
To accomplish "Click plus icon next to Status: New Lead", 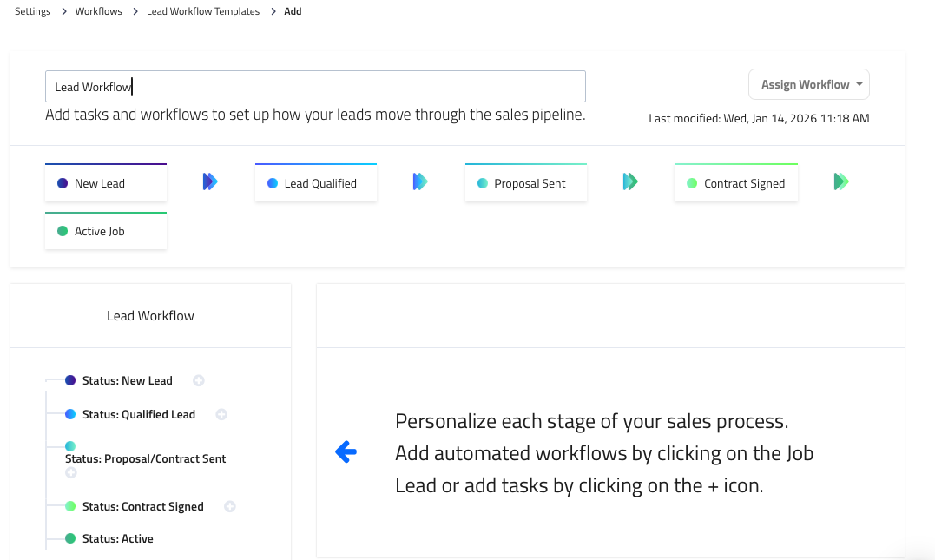I will pos(199,380).
